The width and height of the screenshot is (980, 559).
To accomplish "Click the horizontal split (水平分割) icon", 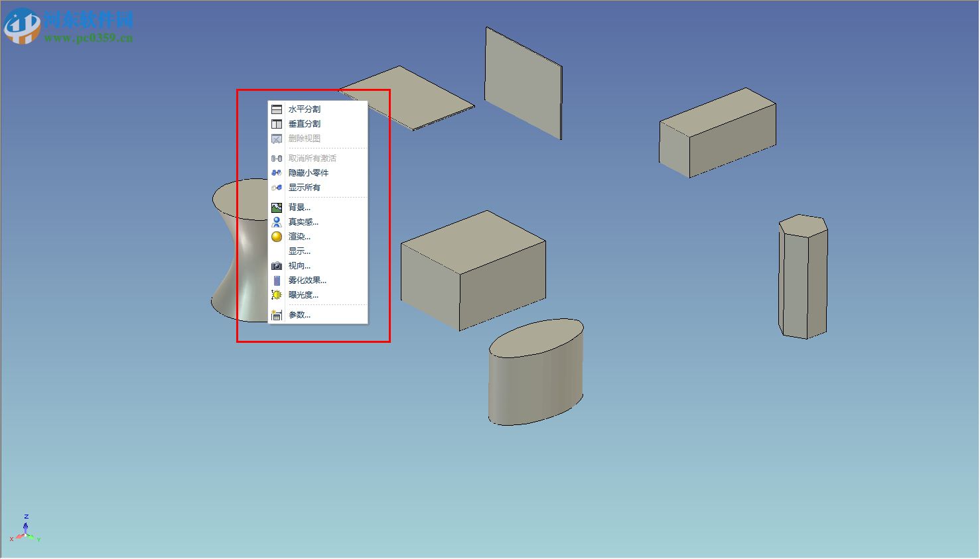I will (x=277, y=109).
